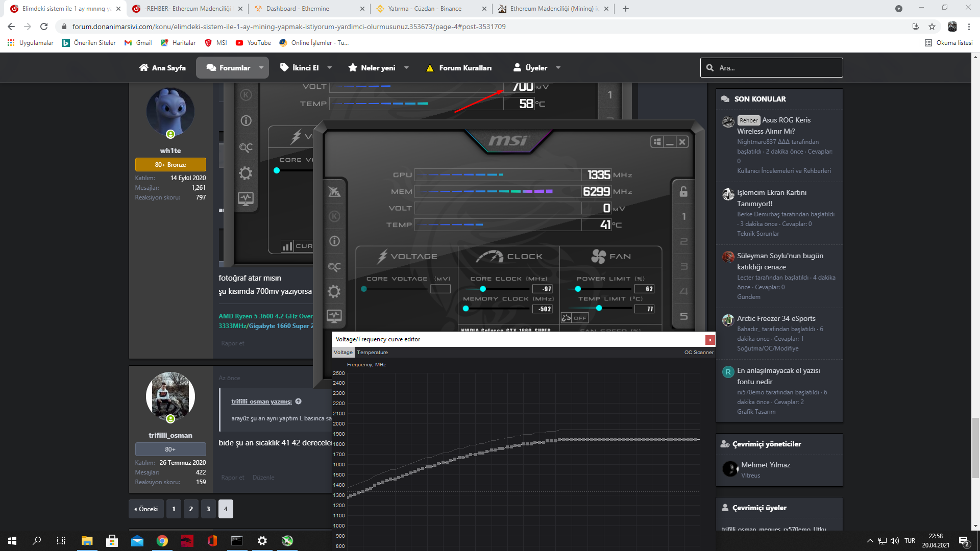Expand the Üyeler dropdown arrow
Image resolution: width=980 pixels, height=551 pixels.
pyautogui.click(x=558, y=68)
